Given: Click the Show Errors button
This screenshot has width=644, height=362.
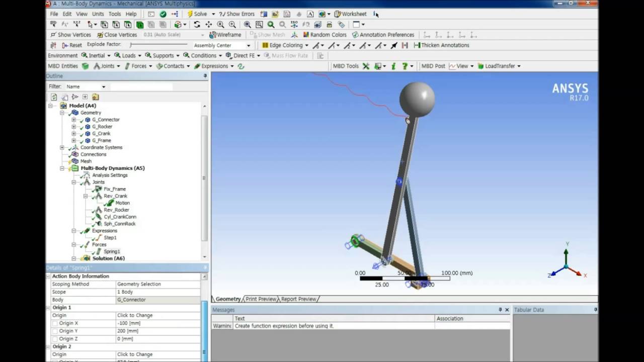Looking at the screenshot, I should point(236,14).
